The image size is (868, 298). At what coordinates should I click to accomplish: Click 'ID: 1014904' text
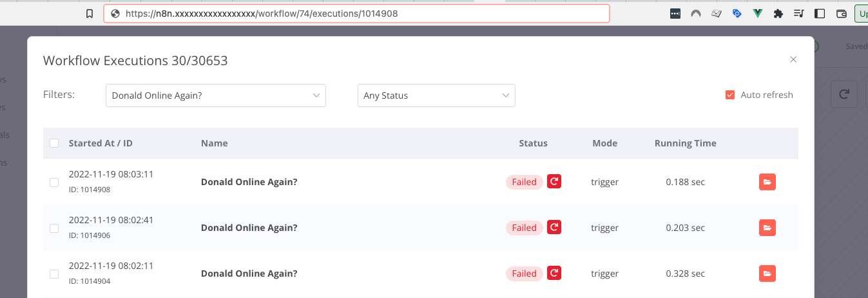tap(90, 281)
